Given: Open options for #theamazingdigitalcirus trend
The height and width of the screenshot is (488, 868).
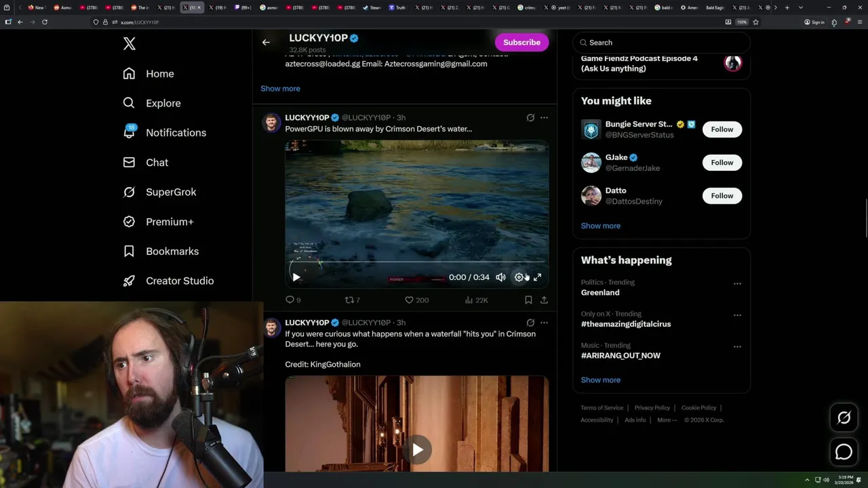Looking at the screenshot, I should coord(737,315).
